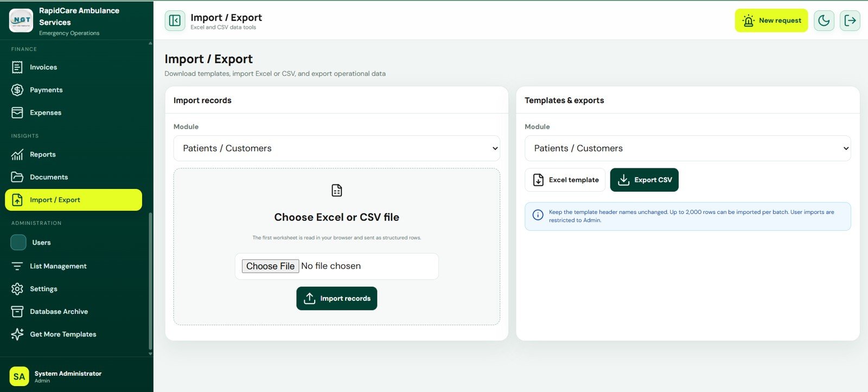Click Export CSV button
Viewport: 868px width, 392px height.
click(644, 180)
